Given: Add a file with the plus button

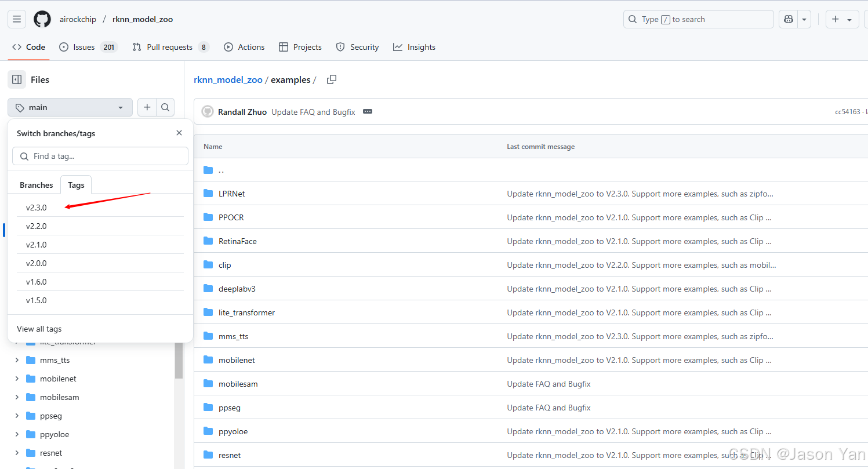Looking at the screenshot, I should 147,107.
